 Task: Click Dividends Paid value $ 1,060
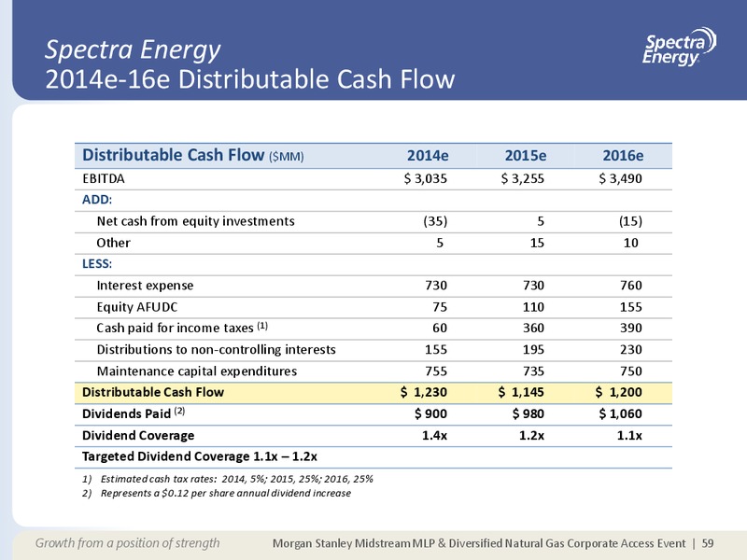click(x=620, y=413)
